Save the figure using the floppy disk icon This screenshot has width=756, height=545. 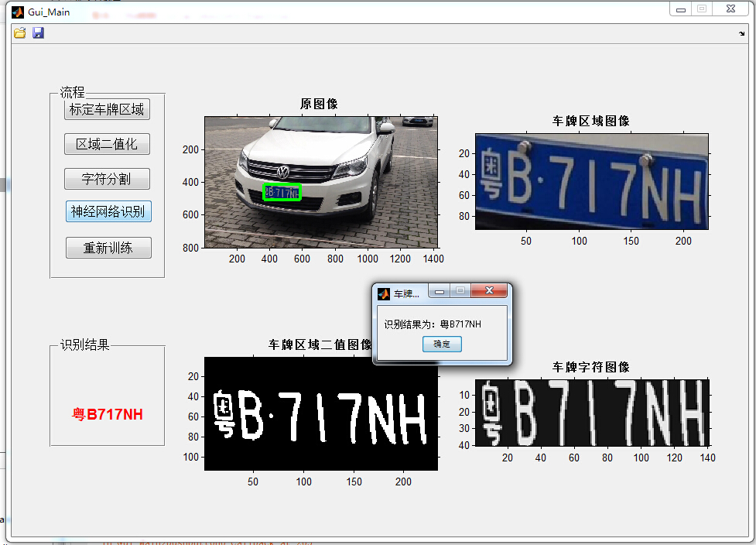(38, 33)
